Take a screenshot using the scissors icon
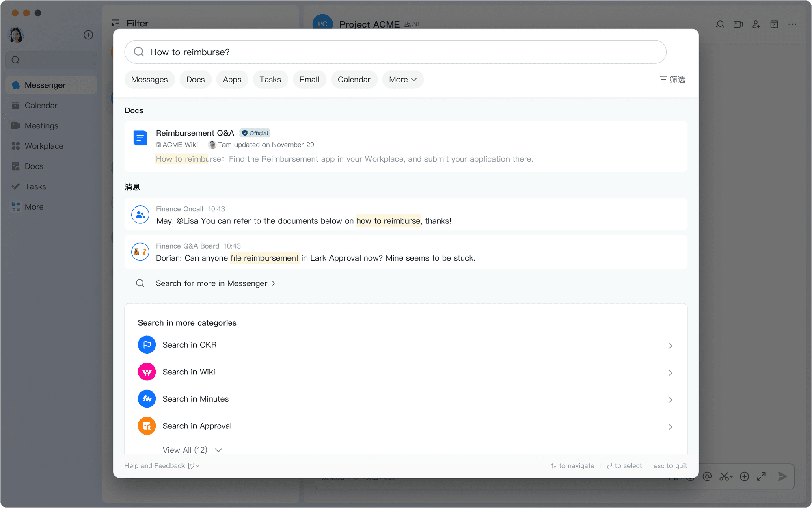Viewport: 812px width, 508px height. tap(725, 477)
